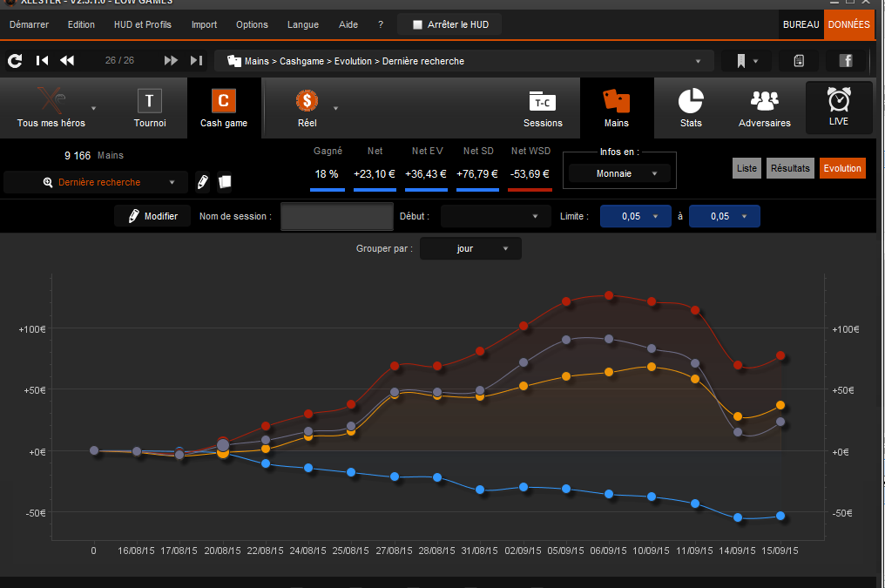This screenshot has width=885, height=588.
Task: Expand the bookmark dropdown arrow
Action: (756, 61)
